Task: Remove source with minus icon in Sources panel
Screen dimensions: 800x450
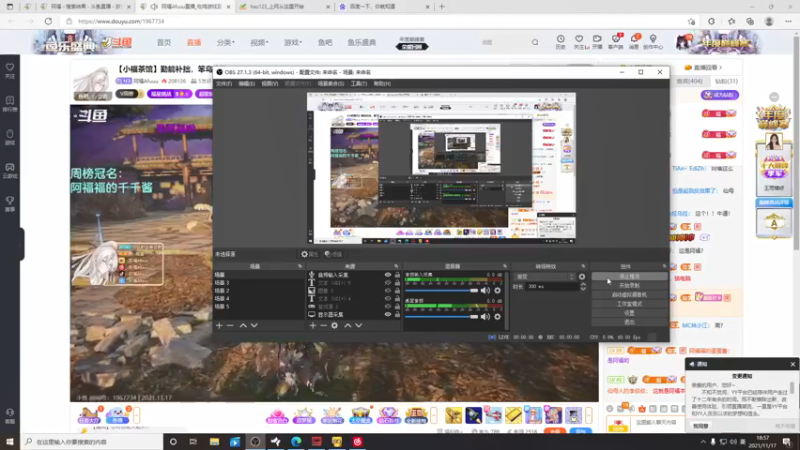Action: tap(323, 326)
